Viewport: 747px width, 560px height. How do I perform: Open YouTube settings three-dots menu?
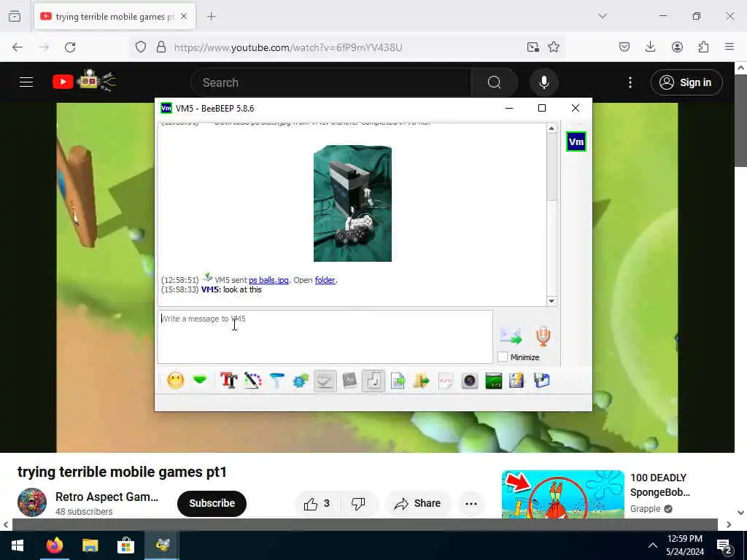click(x=630, y=82)
